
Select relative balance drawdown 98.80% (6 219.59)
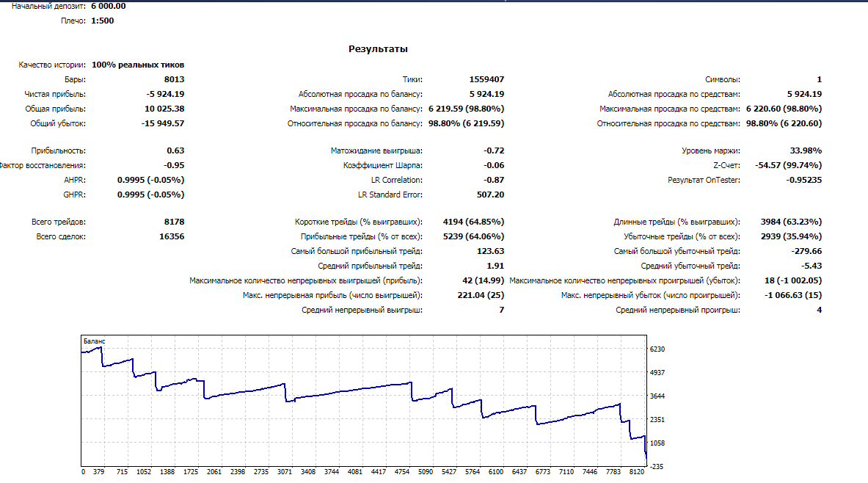(x=466, y=123)
